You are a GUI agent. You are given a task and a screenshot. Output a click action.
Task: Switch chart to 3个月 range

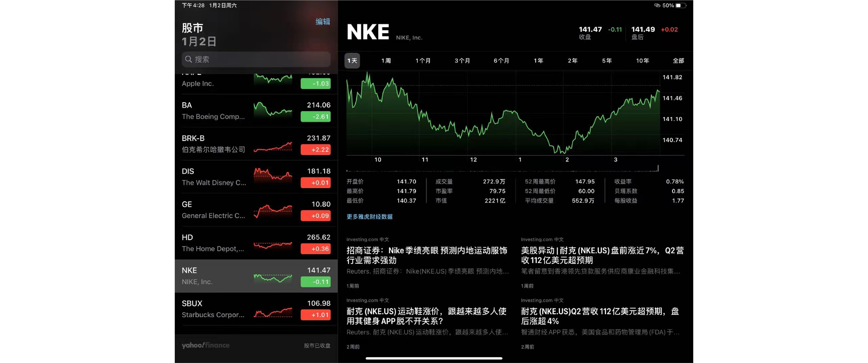462,61
